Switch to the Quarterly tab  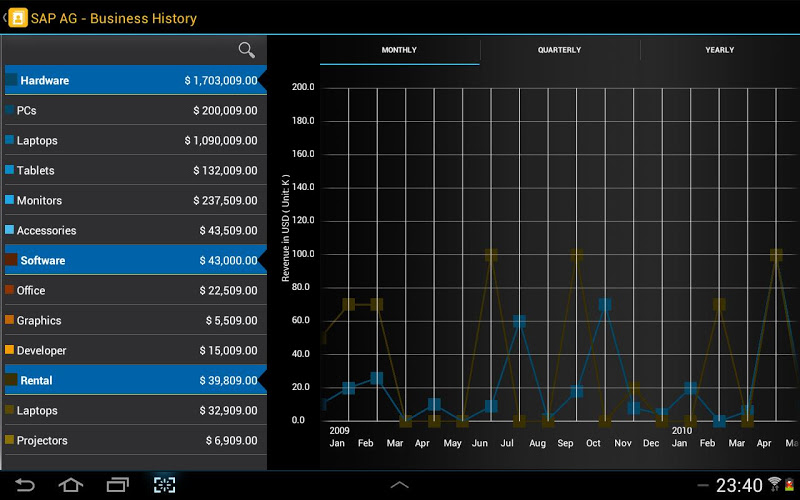tap(559, 50)
